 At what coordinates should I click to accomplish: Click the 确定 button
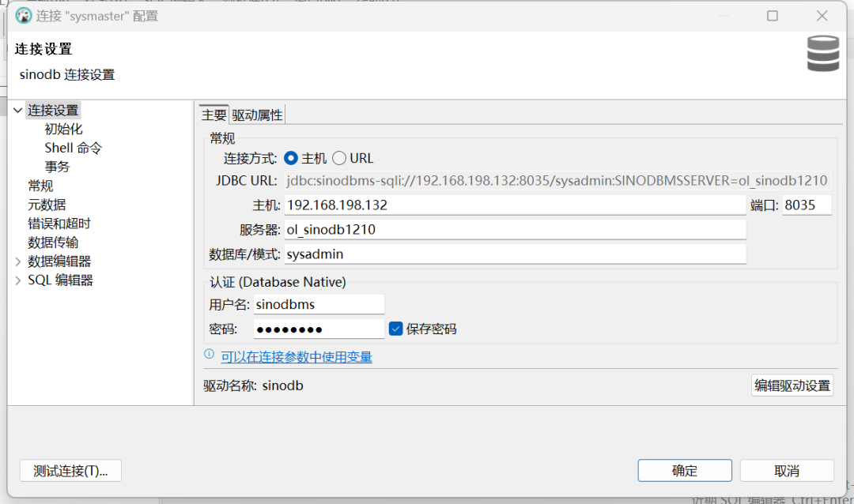point(685,471)
